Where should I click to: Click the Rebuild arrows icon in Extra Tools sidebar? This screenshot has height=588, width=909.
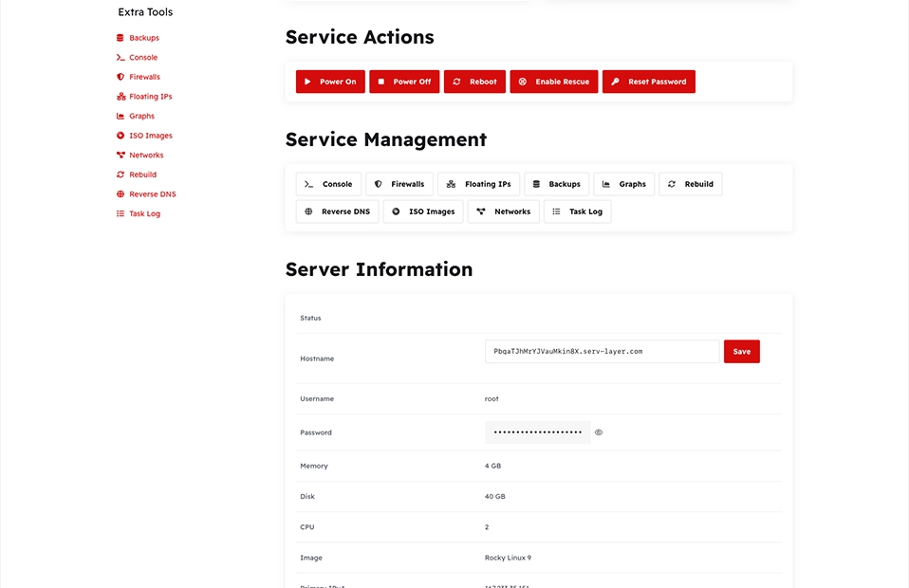120,175
